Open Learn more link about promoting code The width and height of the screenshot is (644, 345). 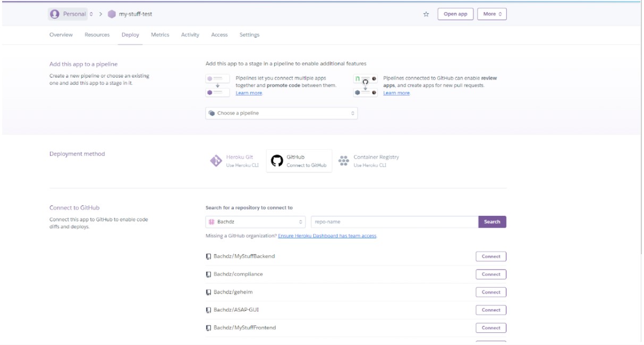[x=249, y=93]
